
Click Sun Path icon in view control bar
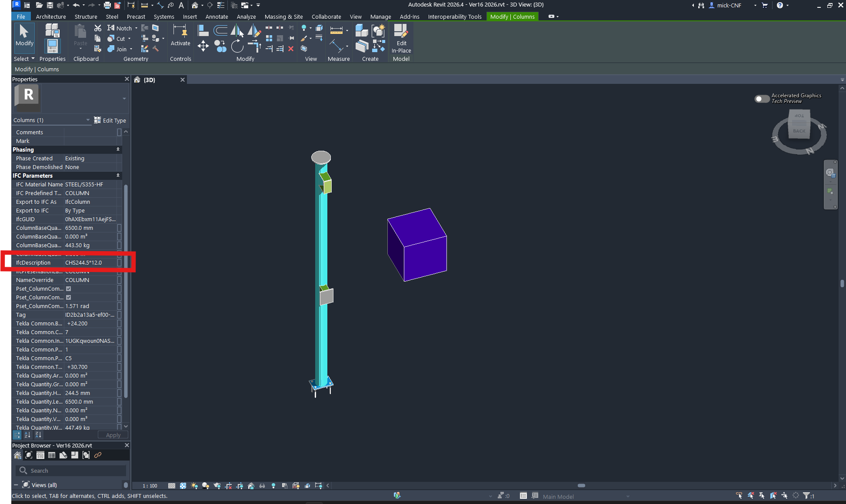pyautogui.click(x=194, y=486)
